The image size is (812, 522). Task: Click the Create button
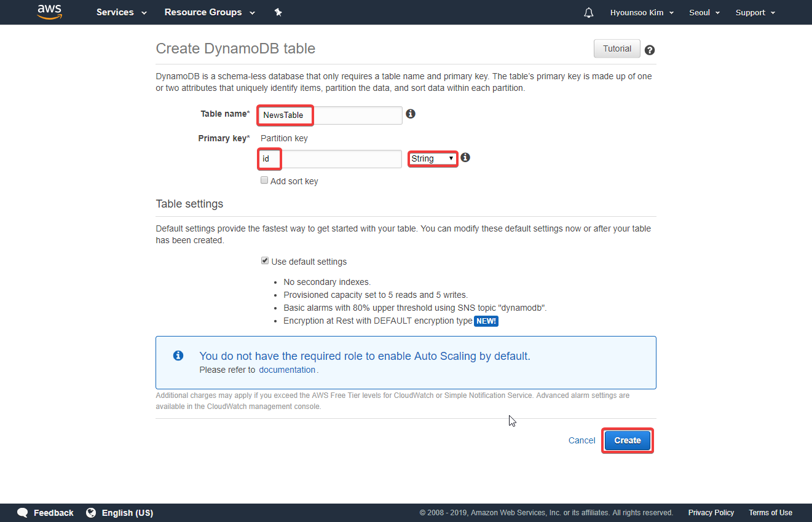(628, 440)
